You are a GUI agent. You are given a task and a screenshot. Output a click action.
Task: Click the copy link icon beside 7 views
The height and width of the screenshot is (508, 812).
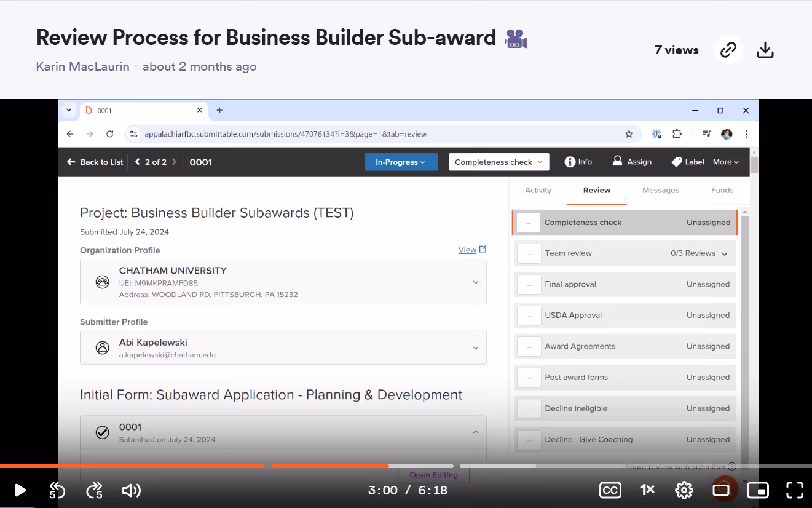point(728,50)
